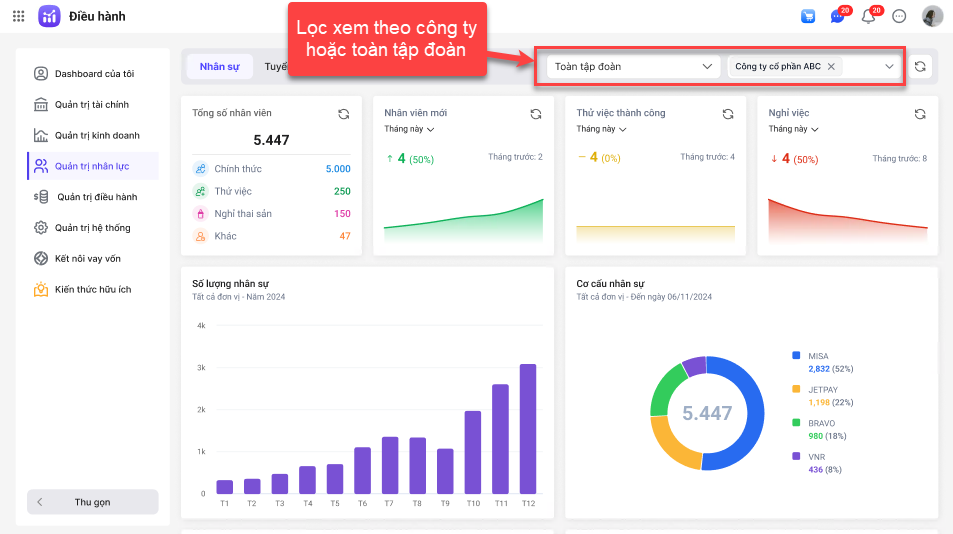953x534 pixels.
Task: Open Quản trị tài chính
Action: (x=93, y=104)
